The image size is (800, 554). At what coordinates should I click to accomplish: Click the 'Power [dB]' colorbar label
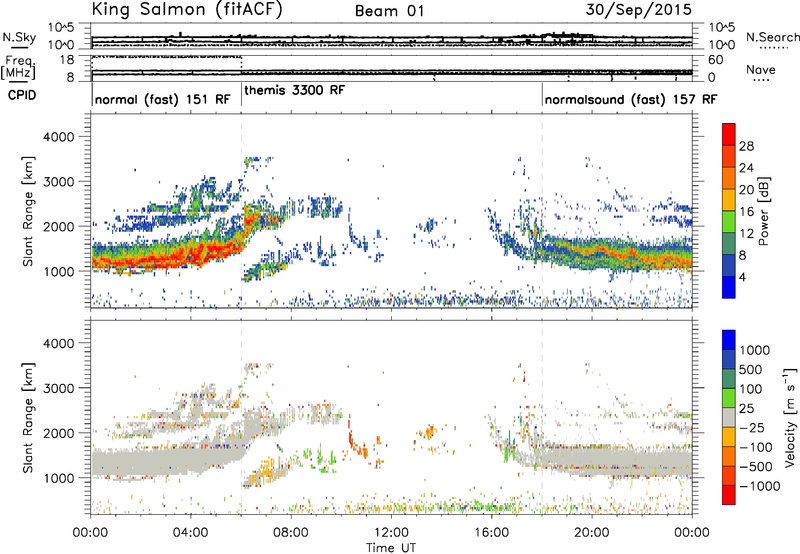pos(763,211)
